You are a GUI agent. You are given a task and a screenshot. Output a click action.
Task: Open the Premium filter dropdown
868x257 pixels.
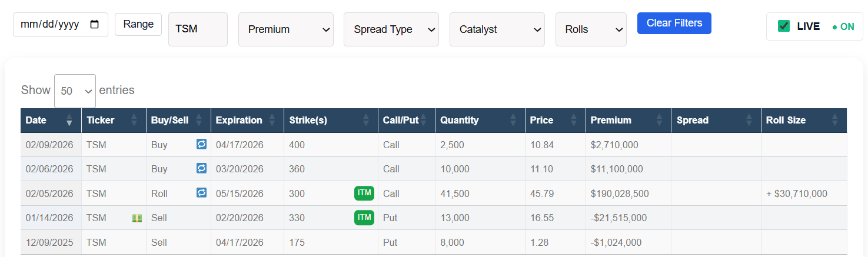(x=285, y=29)
